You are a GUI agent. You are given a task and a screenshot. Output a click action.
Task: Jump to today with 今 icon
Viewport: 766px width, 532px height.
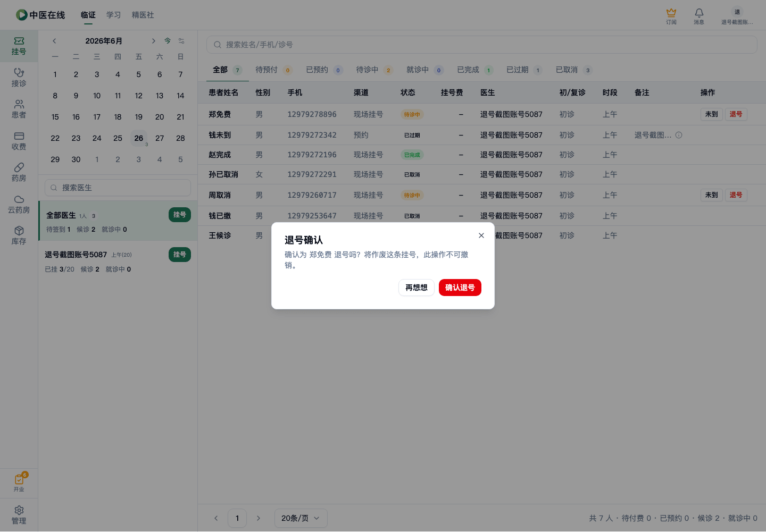pyautogui.click(x=168, y=41)
